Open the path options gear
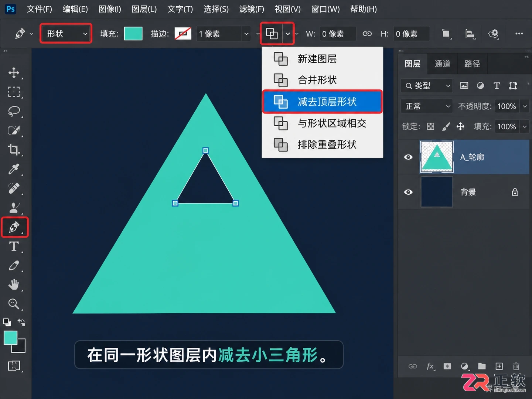 pyautogui.click(x=493, y=34)
